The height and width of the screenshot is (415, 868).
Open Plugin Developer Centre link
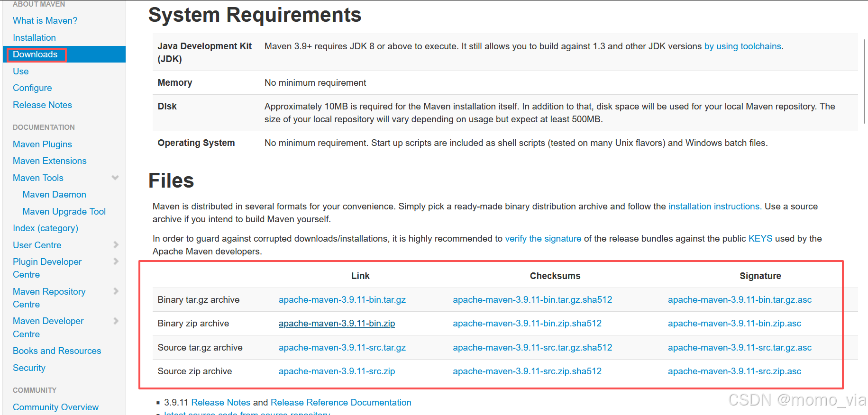pyautogui.click(x=47, y=268)
